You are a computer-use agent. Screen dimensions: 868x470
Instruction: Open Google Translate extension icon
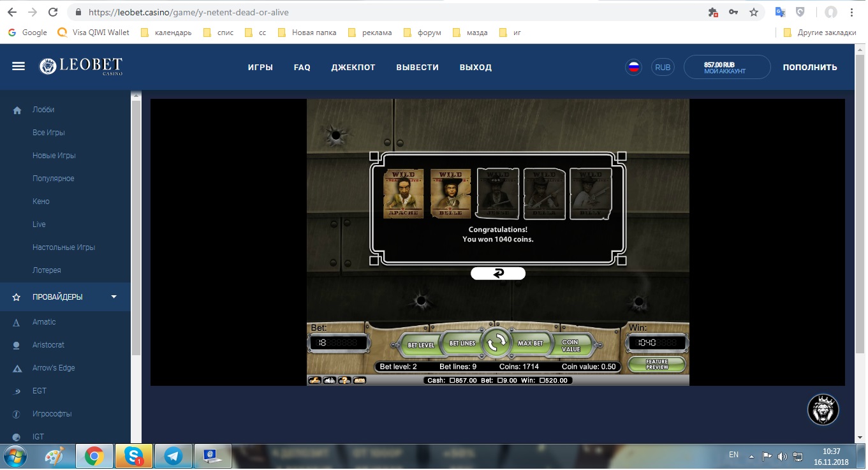(x=780, y=12)
